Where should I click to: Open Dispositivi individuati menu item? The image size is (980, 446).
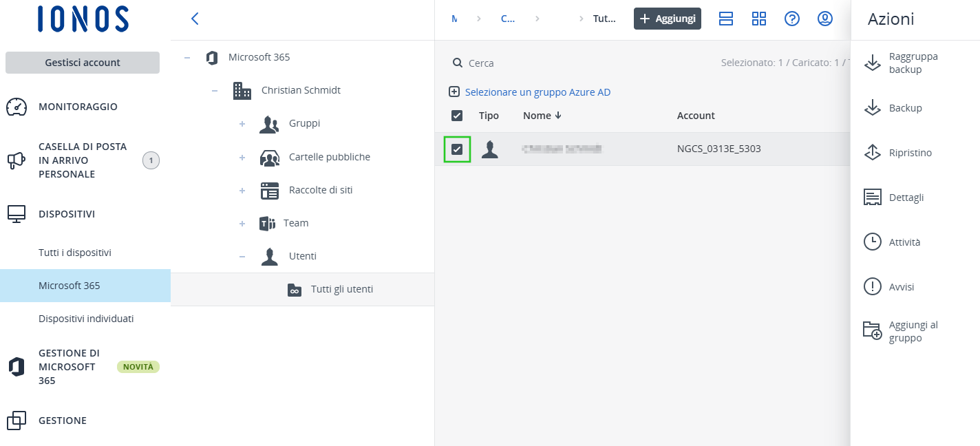pyautogui.click(x=86, y=319)
